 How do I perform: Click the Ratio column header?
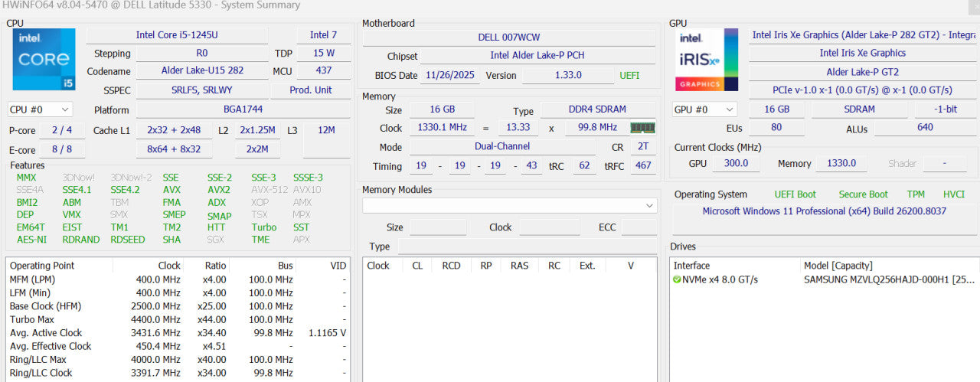pos(217,266)
